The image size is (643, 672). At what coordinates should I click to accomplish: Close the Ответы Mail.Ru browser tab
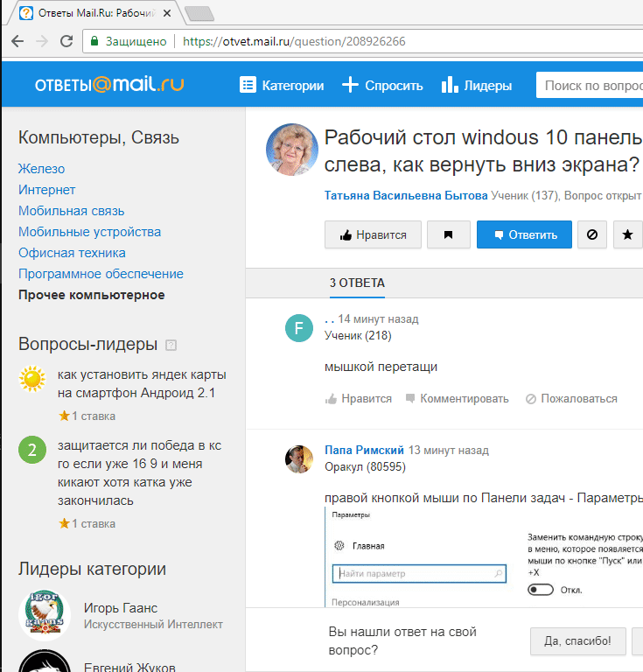[167, 13]
